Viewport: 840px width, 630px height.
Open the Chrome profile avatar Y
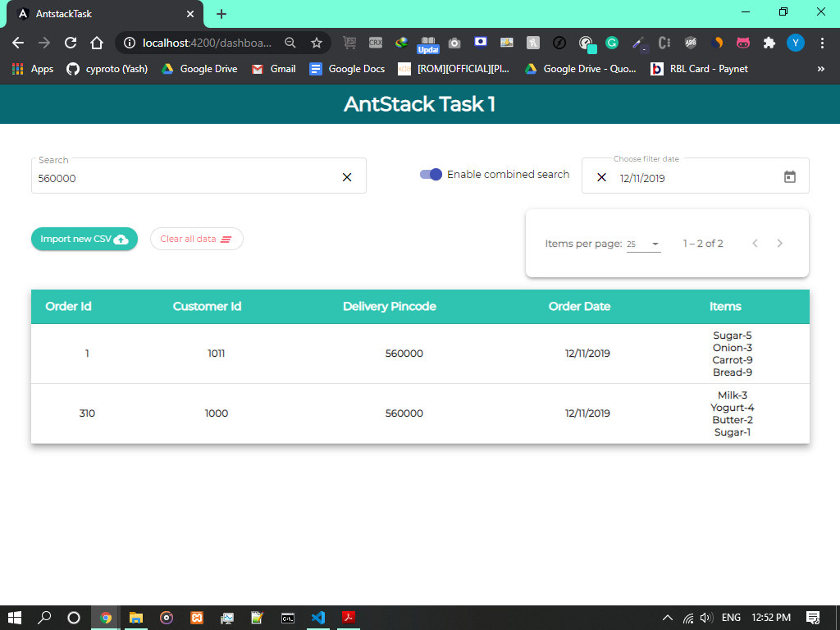[796, 43]
